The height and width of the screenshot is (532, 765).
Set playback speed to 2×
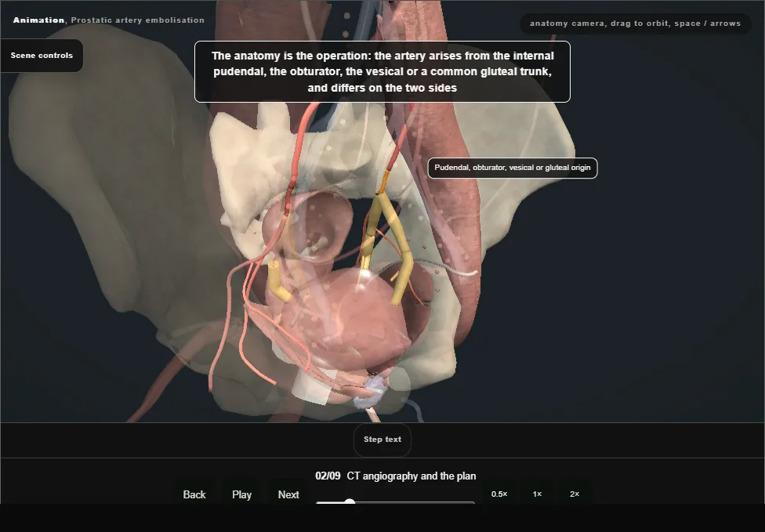tap(575, 494)
